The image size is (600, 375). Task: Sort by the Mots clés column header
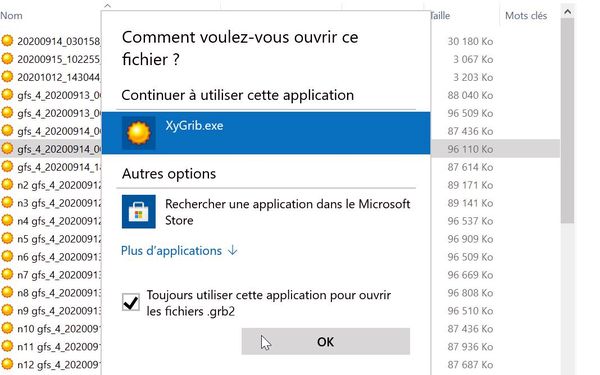pyautogui.click(x=526, y=16)
